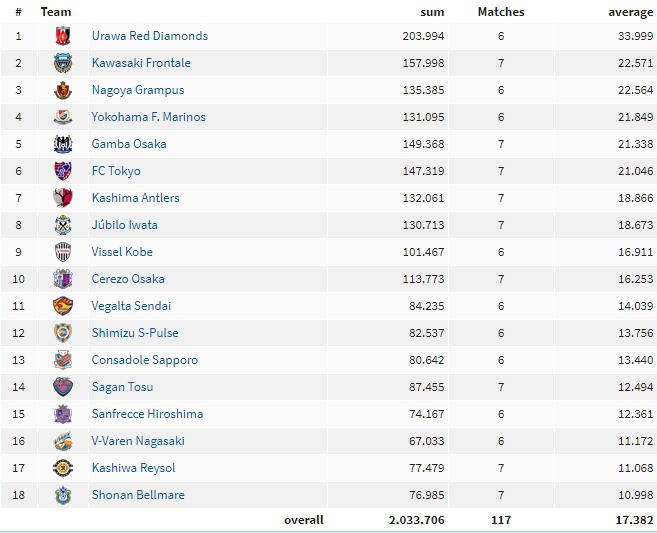Click the Kashiwa Reysol club crest

(x=63, y=468)
